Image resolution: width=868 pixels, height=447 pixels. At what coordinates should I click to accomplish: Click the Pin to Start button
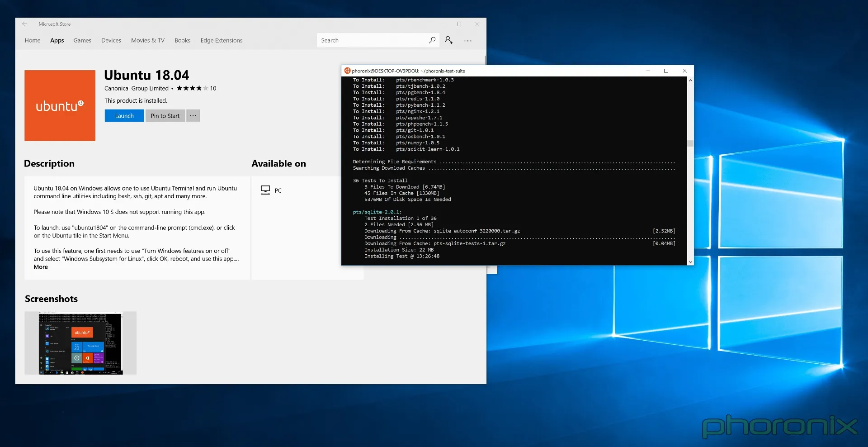point(165,116)
